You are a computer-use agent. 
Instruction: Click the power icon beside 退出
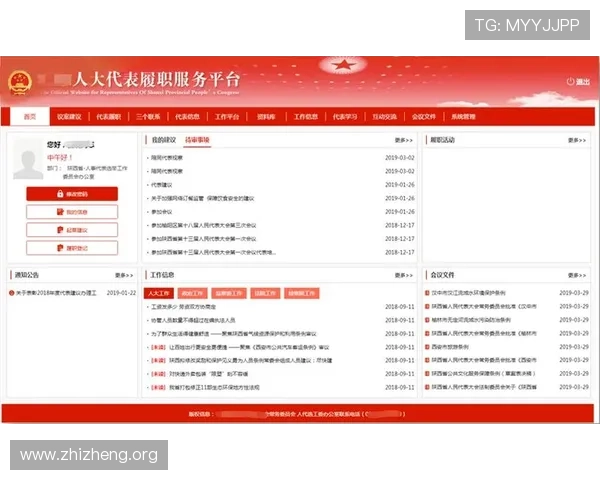click(x=570, y=81)
